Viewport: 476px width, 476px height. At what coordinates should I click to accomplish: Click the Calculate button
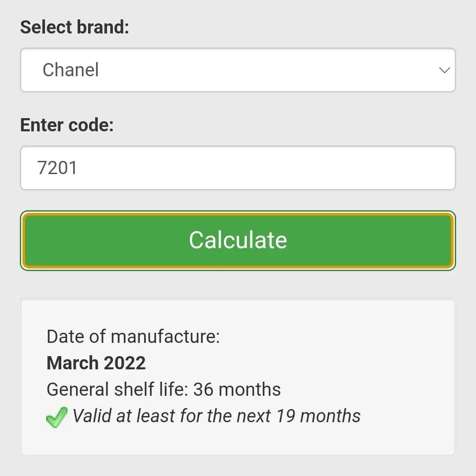238,241
